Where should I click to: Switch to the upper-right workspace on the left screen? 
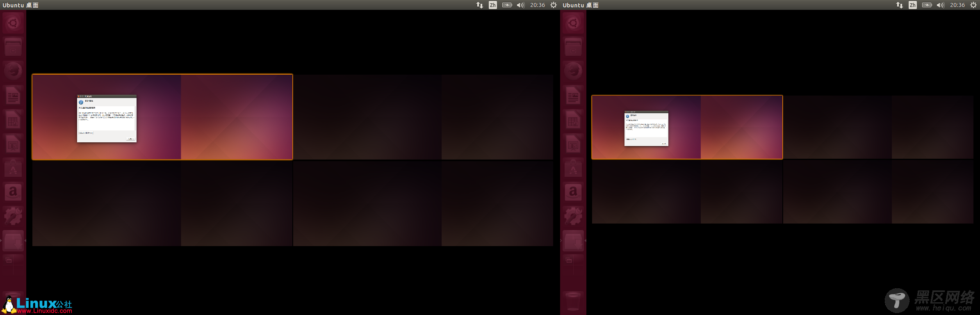[423, 117]
